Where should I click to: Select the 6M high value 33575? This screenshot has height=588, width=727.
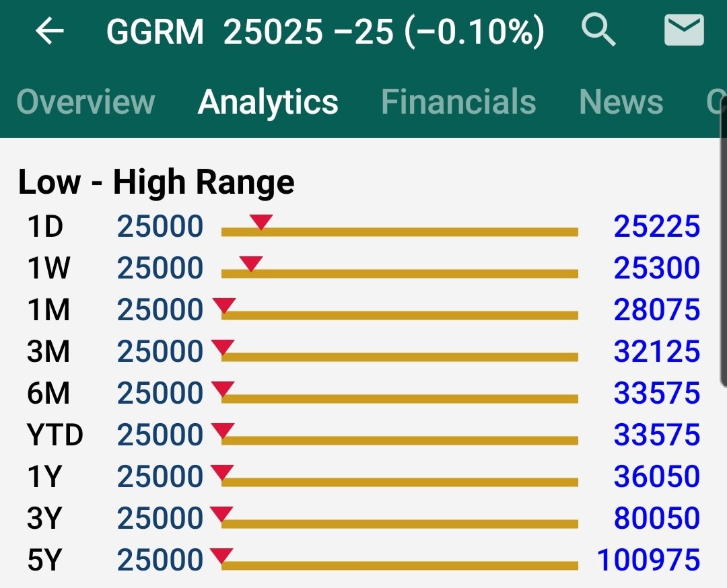656,393
